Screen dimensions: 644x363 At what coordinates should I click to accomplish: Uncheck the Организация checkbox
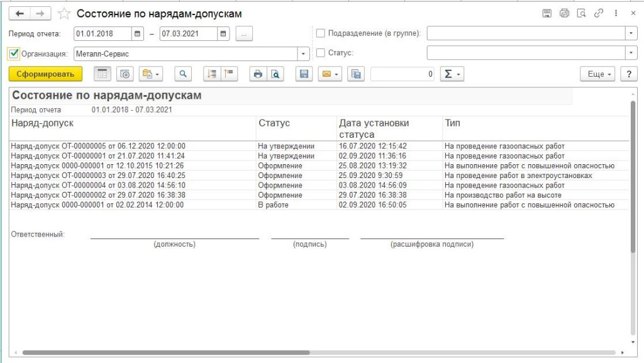point(14,53)
